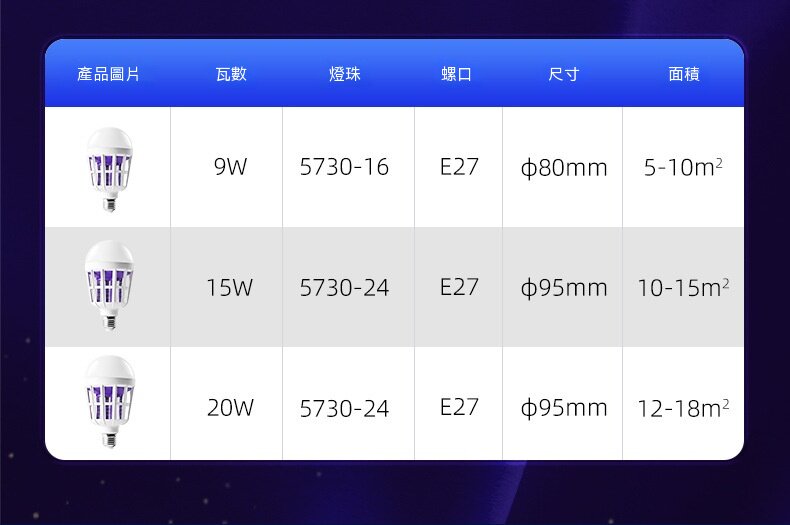Click the 5730-16 lamp bead cell
Screen dimensions: 790x525
[x=344, y=168]
